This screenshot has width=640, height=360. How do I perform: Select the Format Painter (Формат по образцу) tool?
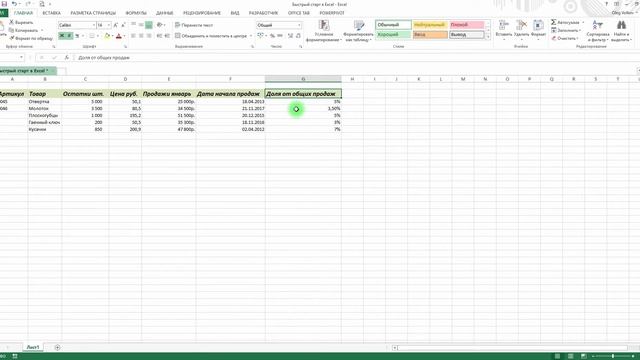pos(31,38)
